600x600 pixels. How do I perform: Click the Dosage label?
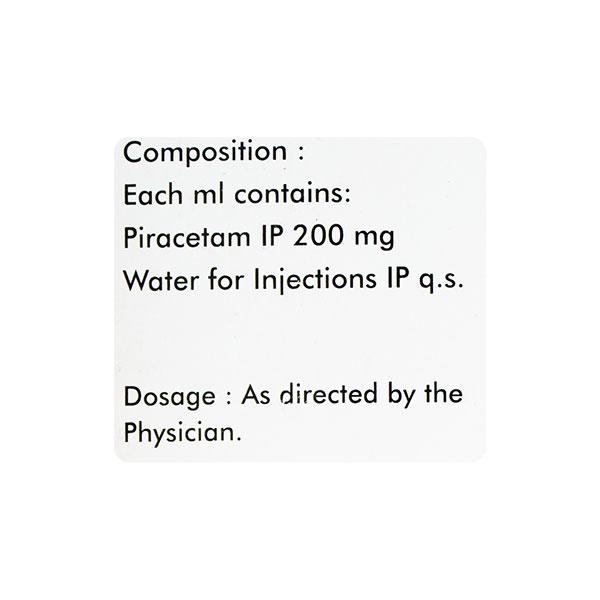[x=169, y=398]
